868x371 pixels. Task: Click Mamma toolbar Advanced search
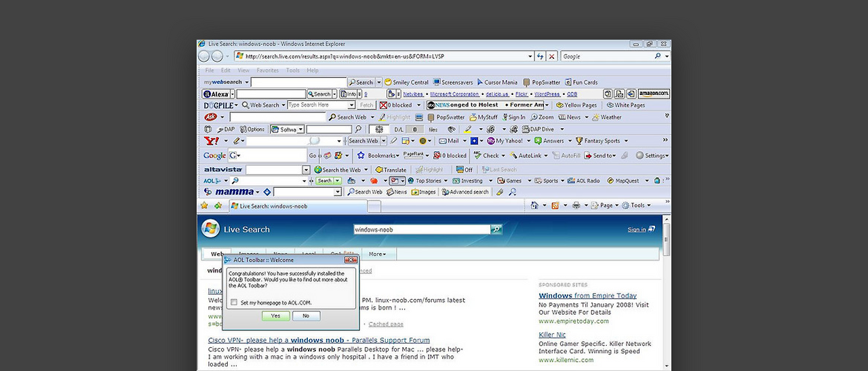[x=465, y=192]
